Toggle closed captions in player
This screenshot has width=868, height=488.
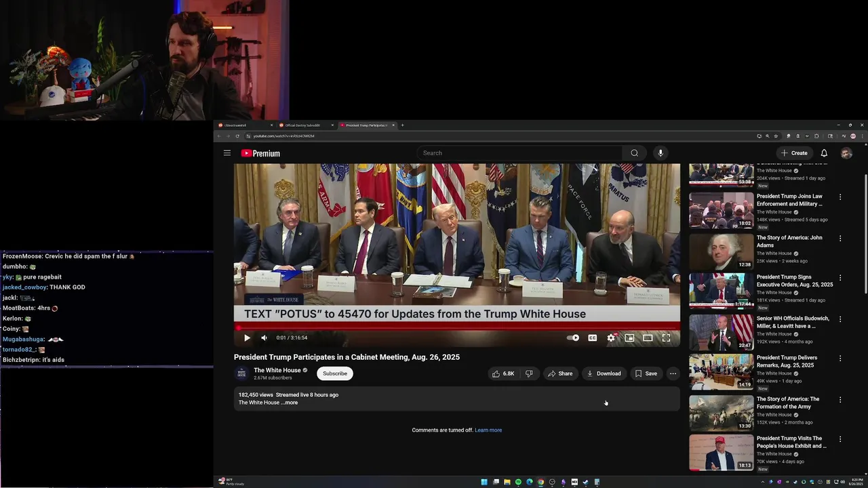(592, 338)
